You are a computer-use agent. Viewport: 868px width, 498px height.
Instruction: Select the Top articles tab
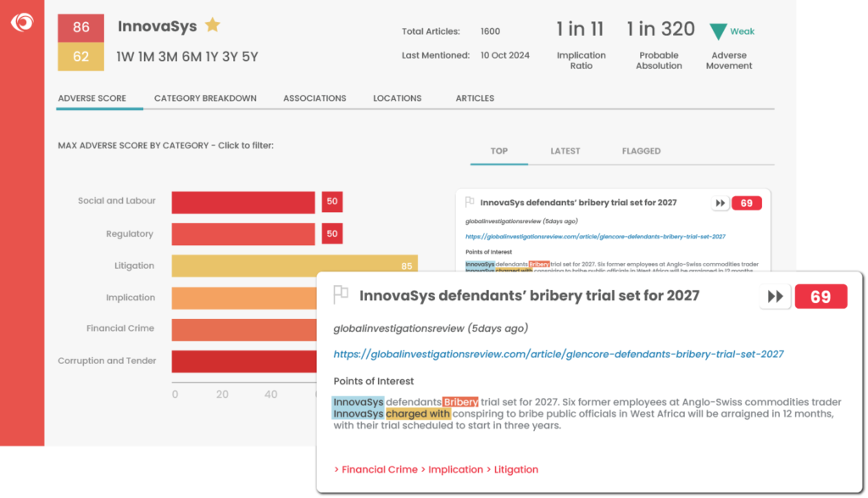tap(498, 151)
